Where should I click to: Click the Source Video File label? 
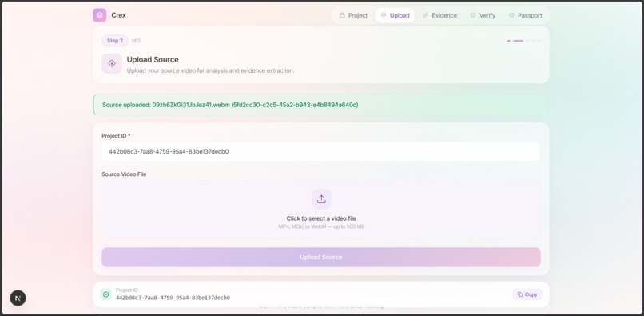(124, 174)
